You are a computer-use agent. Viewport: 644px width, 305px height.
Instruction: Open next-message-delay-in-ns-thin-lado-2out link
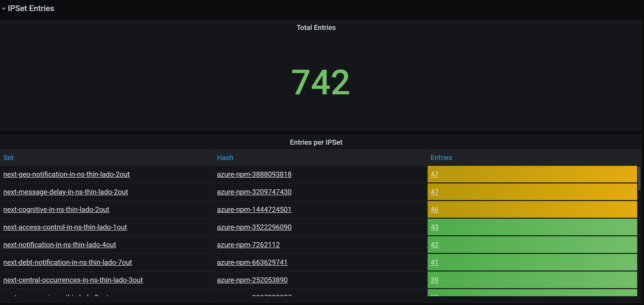coord(65,192)
